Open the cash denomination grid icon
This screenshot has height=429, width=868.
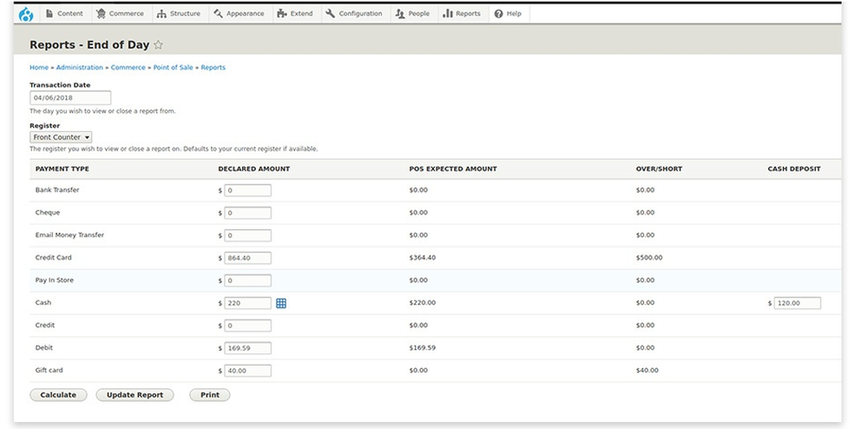pyautogui.click(x=281, y=303)
